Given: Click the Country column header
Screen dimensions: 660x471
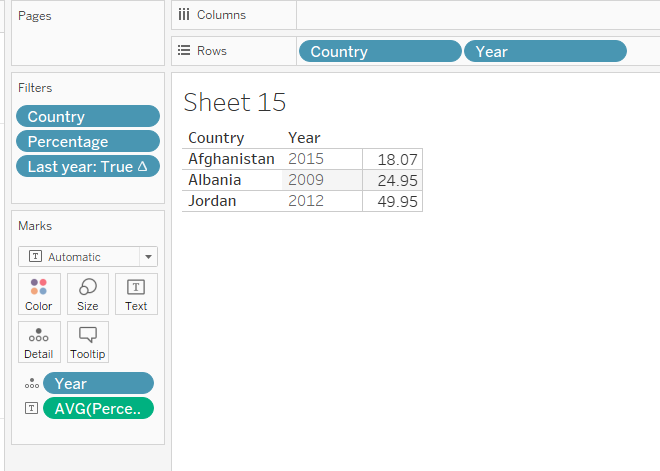Looking at the screenshot, I should 216,138.
